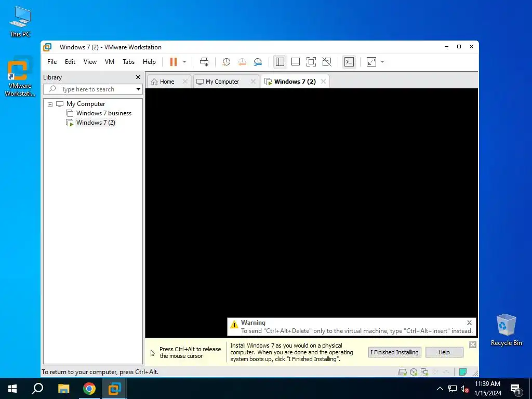Pause the virtual machine with the orange Suspend icon
Screen dimensions: 532x399
(174, 62)
